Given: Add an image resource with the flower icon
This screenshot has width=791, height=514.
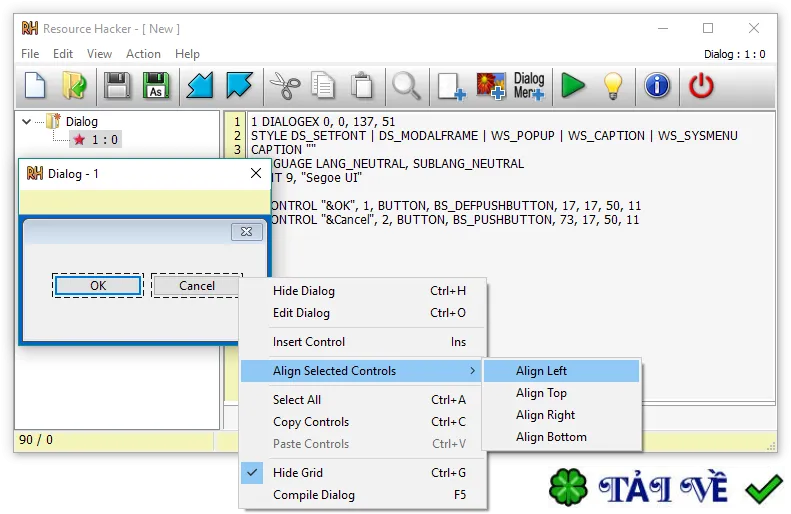Looking at the screenshot, I should (x=491, y=86).
